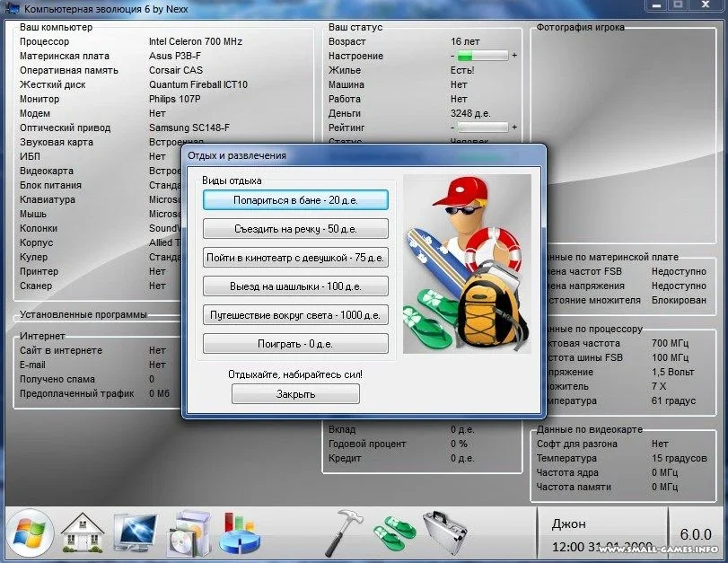Select 'Путешествие вокруг света - 1000 д.е.'

[295, 315]
